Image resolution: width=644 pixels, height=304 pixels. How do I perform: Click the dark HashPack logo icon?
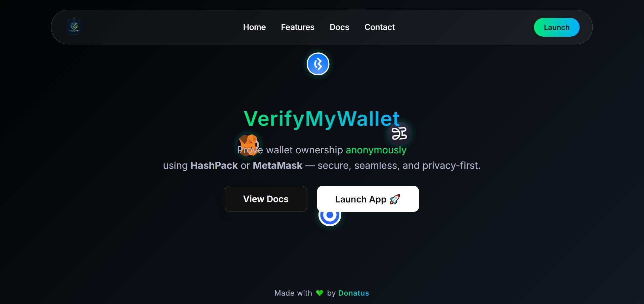coord(399,134)
